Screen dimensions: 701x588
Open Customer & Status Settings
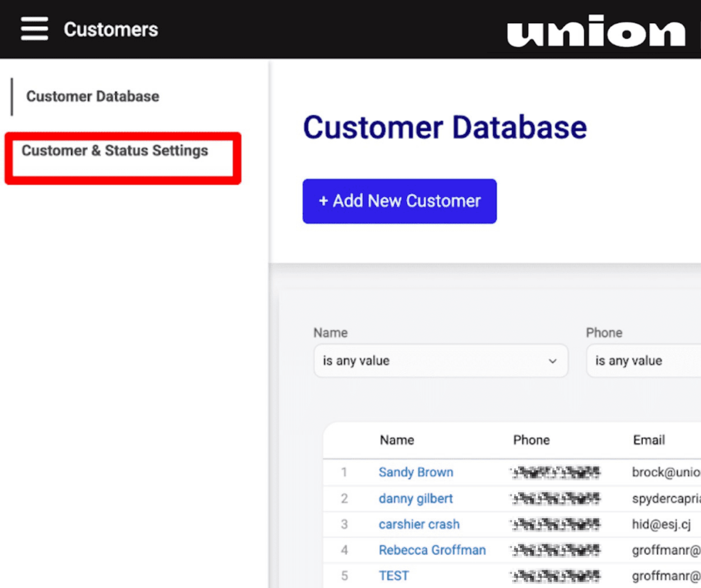(x=115, y=151)
